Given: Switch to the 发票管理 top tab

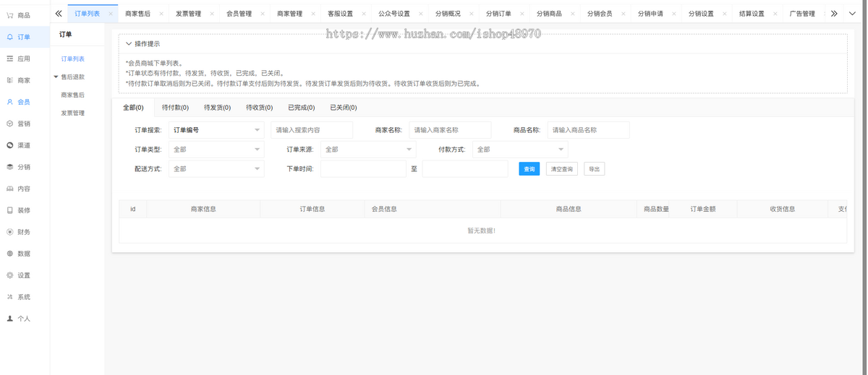Looking at the screenshot, I should coord(188,14).
